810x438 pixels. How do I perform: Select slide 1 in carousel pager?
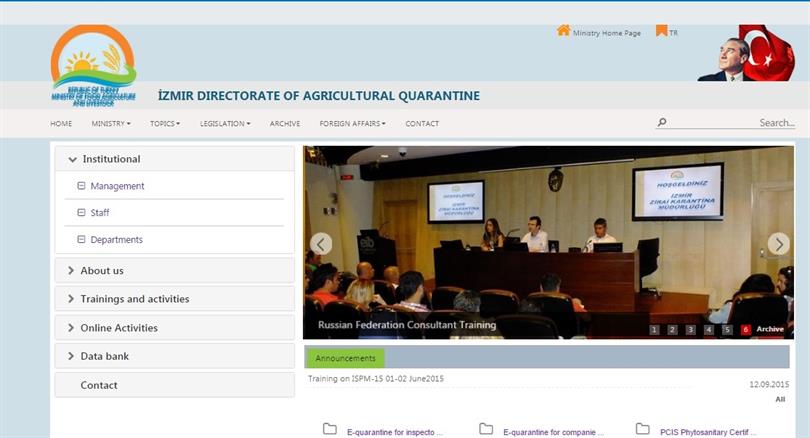654,329
